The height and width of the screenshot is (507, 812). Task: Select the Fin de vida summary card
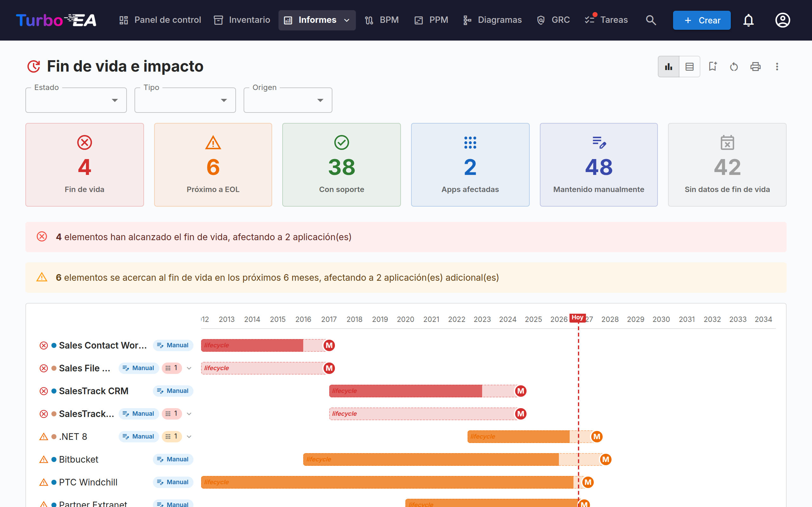(85, 165)
